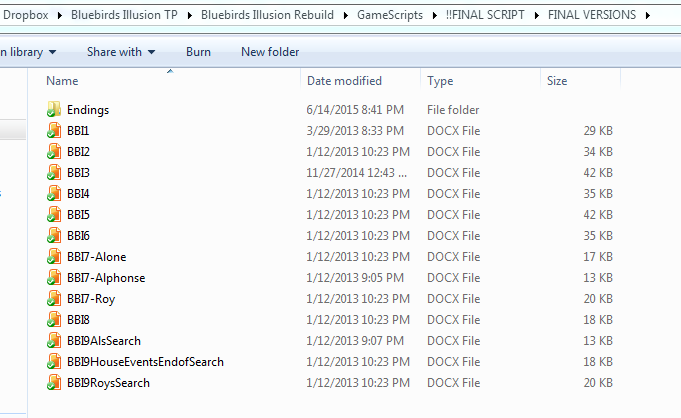Select file name BBI7-Alphonse
Image resolution: width=681 pixels, height=418 pixels.
106,278
